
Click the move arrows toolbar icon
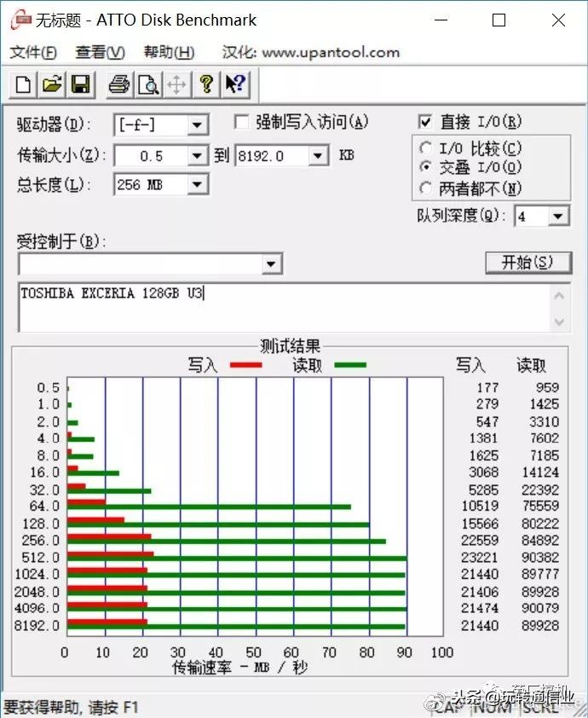pyautogui.click(x=176, y=84)
